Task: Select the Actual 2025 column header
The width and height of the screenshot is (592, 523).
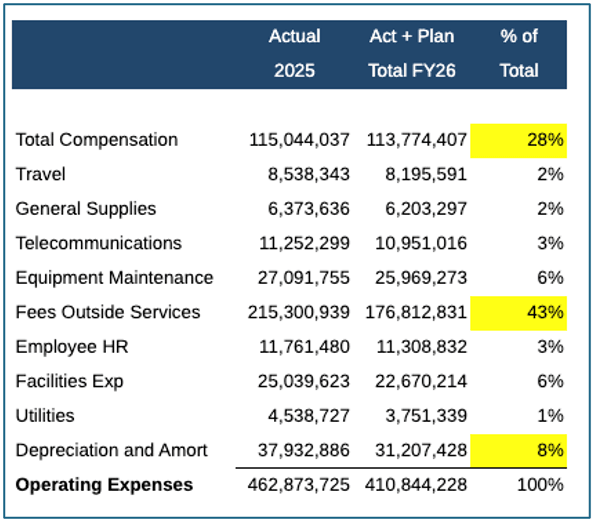Action: pos(294,53)
